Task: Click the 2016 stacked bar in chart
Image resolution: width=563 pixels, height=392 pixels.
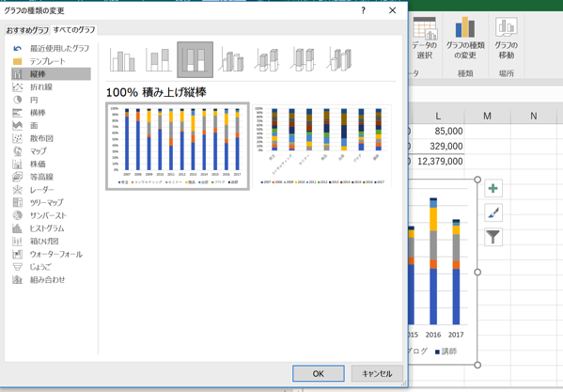Action: (433, 261)
